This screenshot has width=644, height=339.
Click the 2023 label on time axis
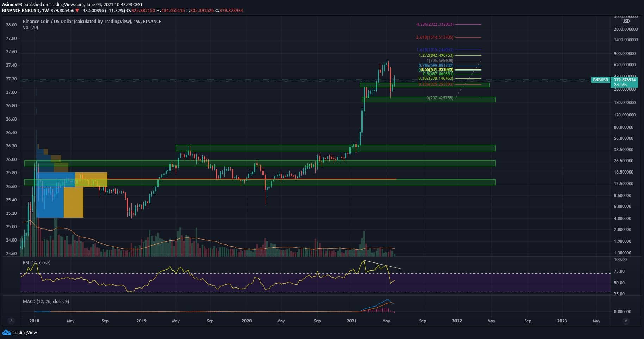click(562, 321)
